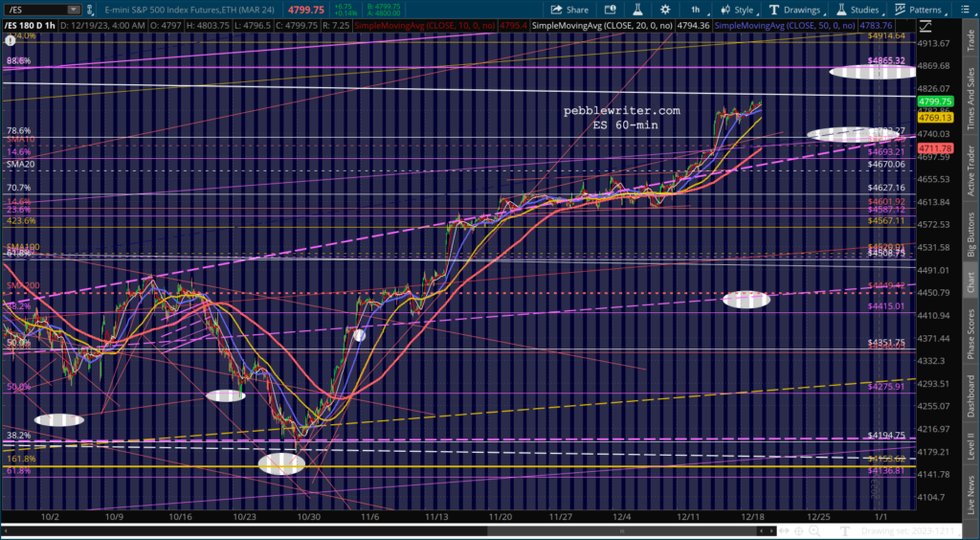The width and height of the screenshot is (980, 540).
Task: Click the alert exclamation icon on chart
Action: point(11,40)
